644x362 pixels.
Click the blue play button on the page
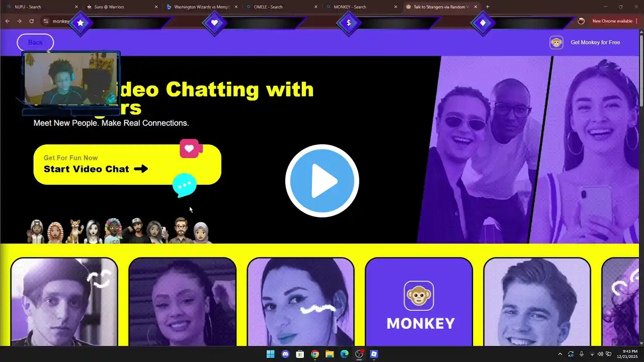click(x=322, y=180)
